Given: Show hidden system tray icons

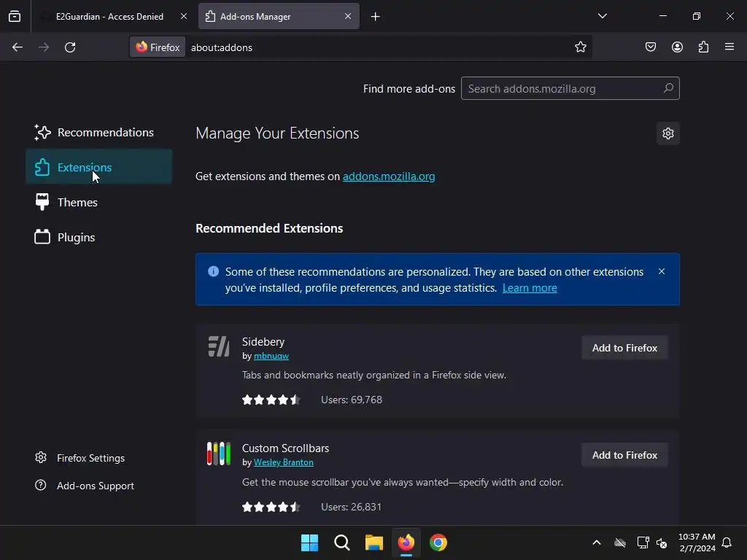Looking at the screenshot, I should click(597, 542).
